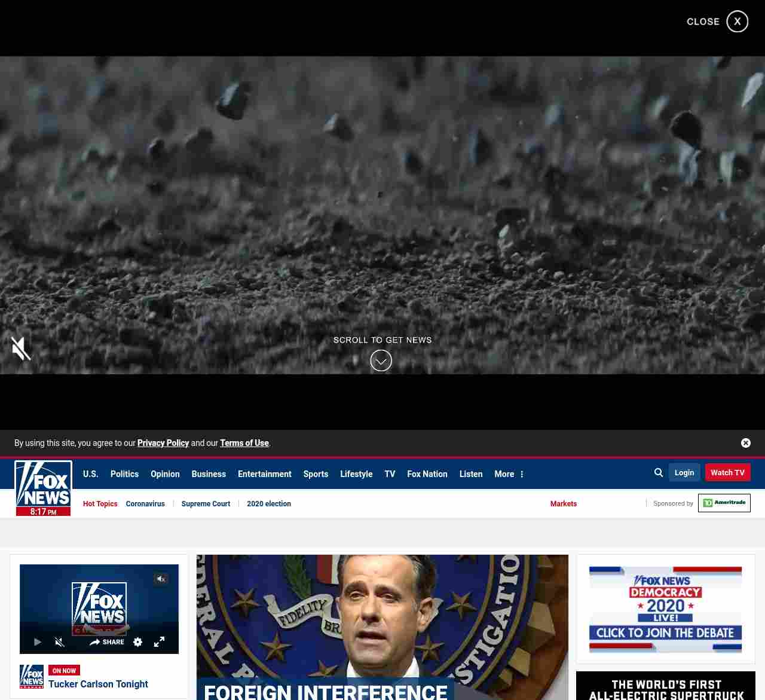Open the Terms of Use link
The height and width of the screenshot is (700, 765).
[x=244, y=443]
